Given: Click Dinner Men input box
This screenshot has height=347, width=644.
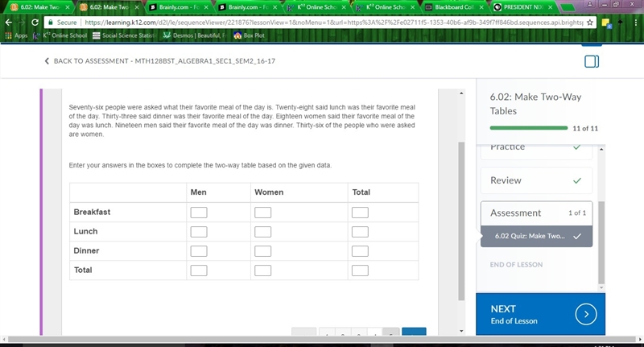Looking at the screenshot, I should pyautogui.click(x=199, y=251).
